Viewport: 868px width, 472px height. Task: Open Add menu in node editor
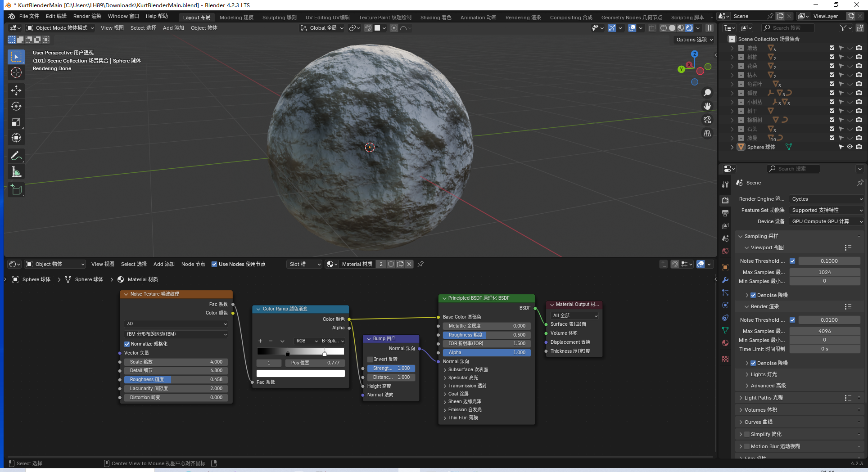pyautogui.click(x=164, y=264)
